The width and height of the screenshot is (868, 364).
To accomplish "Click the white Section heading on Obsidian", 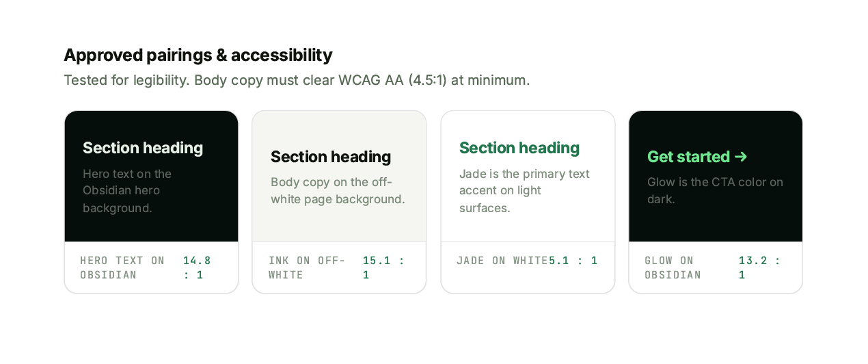I will click(x=143, y=148).
